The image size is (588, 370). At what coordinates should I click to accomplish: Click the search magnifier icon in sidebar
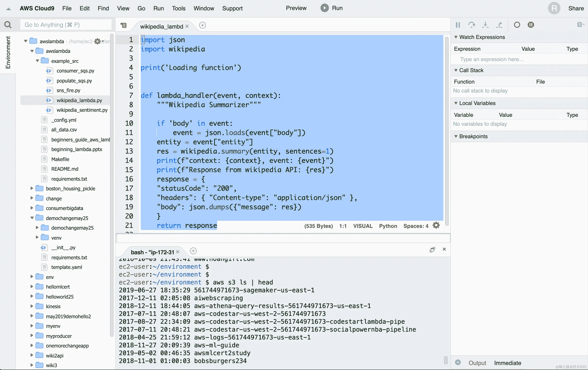[x=8, y=25]
